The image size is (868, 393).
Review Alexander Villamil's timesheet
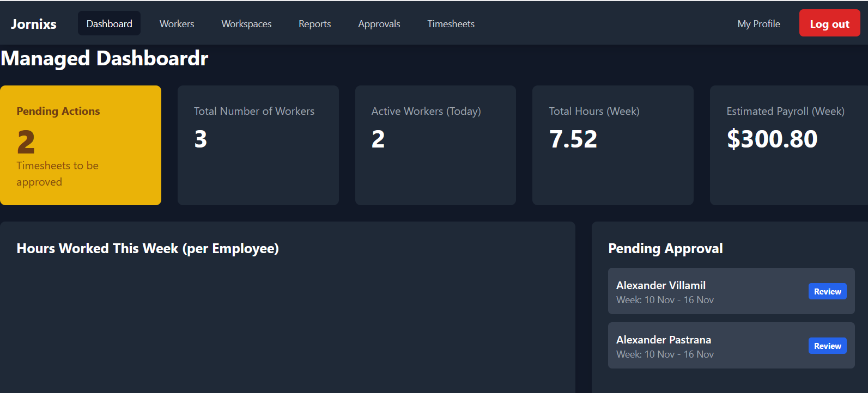pyautogui.click(x=827, y=291)
